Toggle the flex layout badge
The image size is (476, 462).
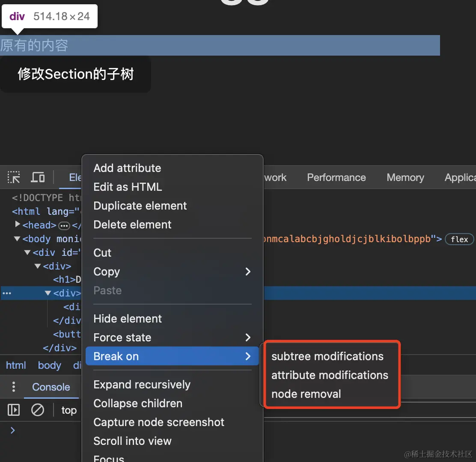[459, 240]
